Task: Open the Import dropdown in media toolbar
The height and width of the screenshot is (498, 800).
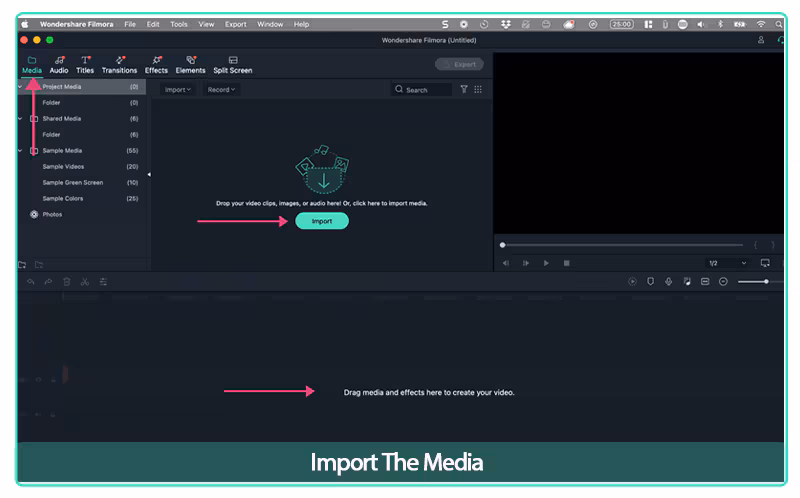Action: point(178,89)
